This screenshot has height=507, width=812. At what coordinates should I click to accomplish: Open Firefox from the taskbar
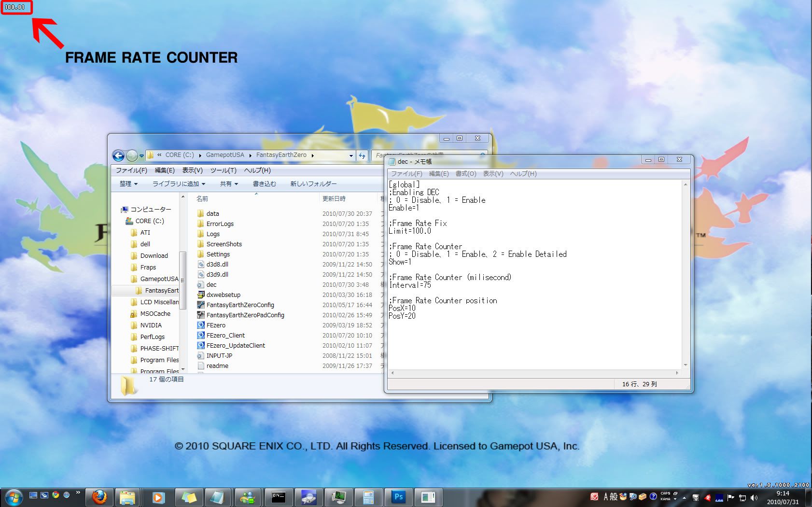pos(99,497)
